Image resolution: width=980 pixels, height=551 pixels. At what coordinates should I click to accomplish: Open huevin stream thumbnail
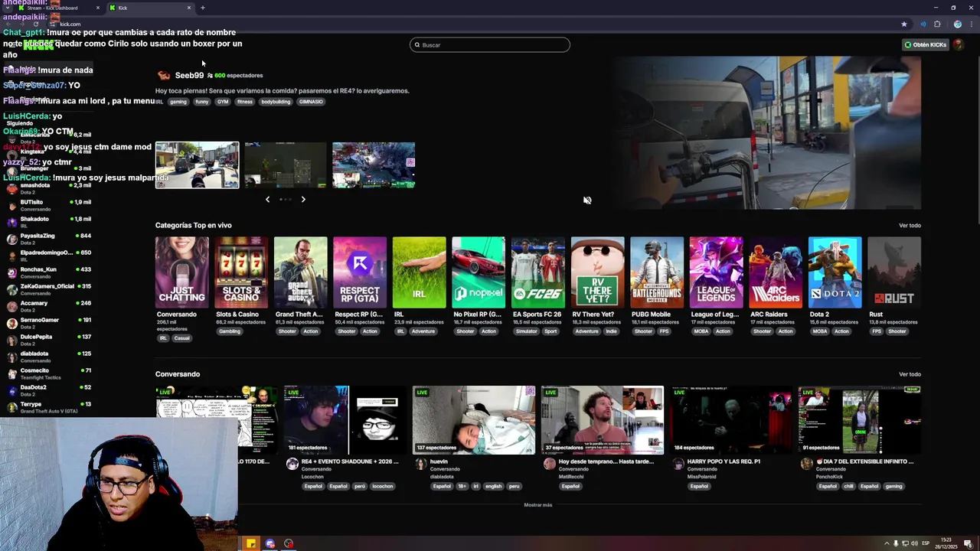[474, 420]
